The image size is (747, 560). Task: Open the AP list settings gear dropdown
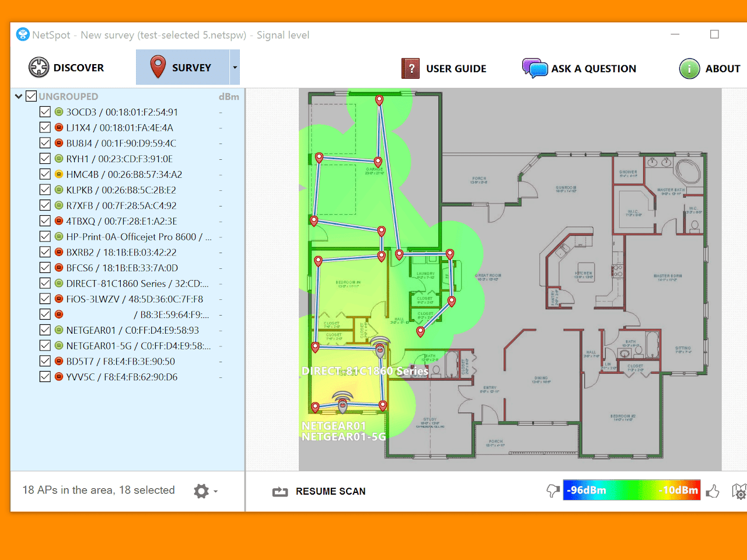click(205, 491)
